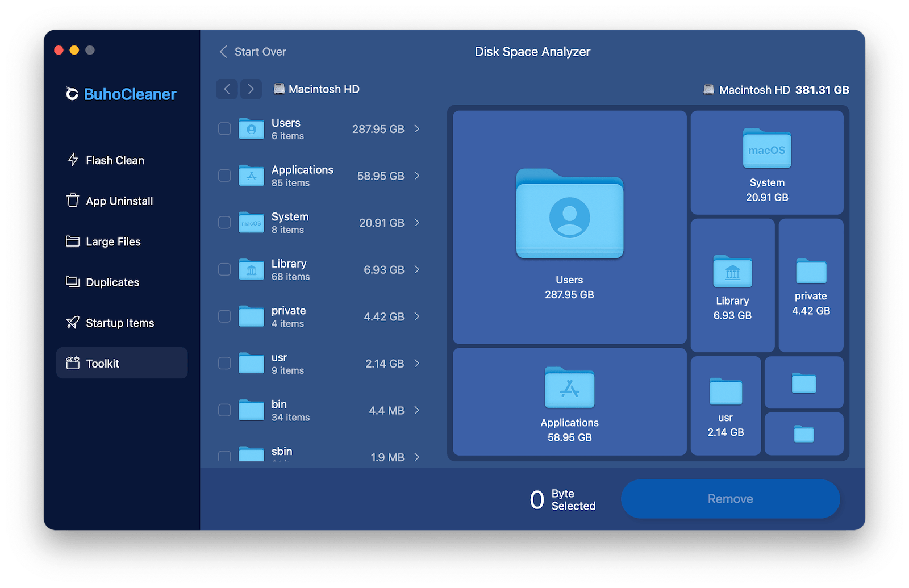Open the Applications folder in the treemap
909x588 pixels.
click(569, 402)
